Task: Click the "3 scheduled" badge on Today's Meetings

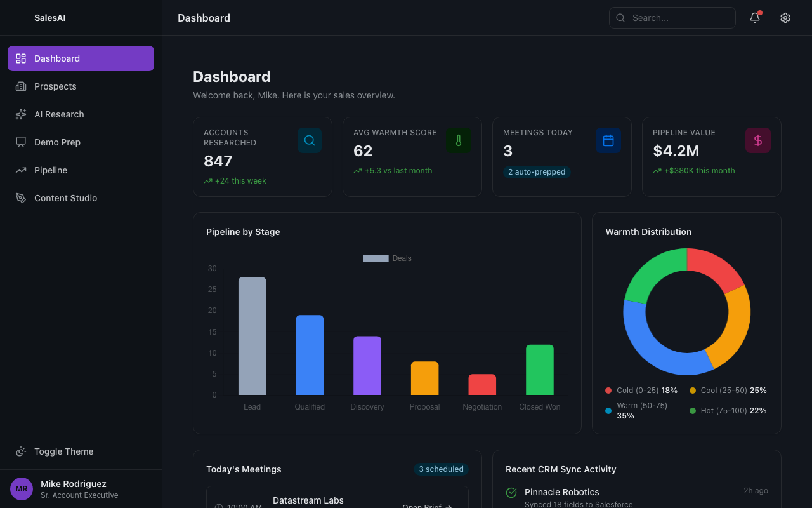Action: (x=441, y=469)
